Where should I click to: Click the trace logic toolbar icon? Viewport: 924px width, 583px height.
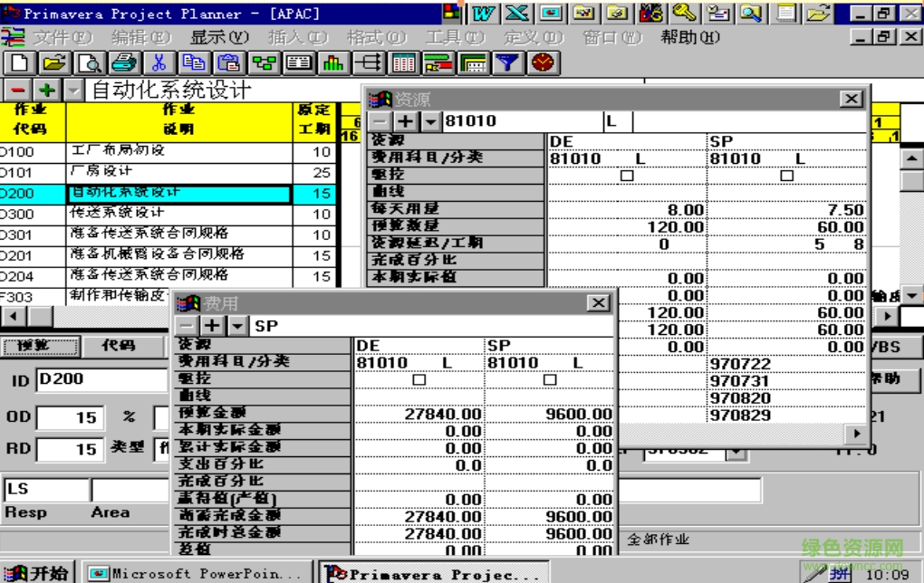click(369, 62)
